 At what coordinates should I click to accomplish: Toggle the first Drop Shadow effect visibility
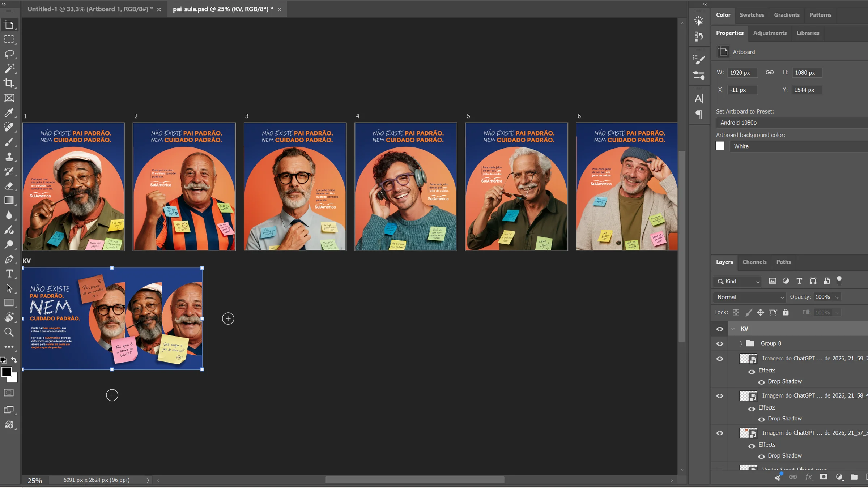pos(761,382)
